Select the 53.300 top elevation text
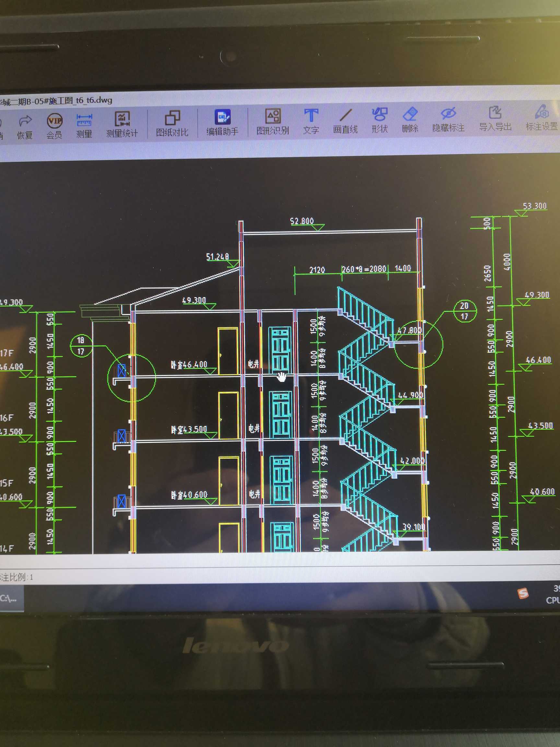 (x=535, y=206)
